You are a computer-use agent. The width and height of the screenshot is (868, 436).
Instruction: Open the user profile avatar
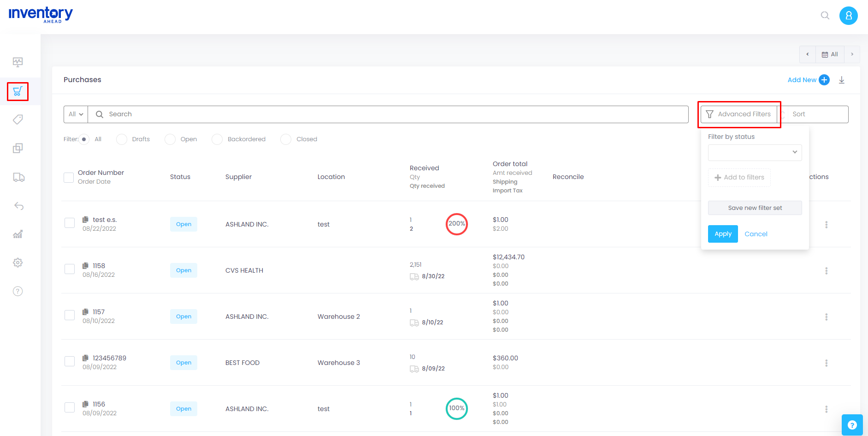click(x=848, y=16)
